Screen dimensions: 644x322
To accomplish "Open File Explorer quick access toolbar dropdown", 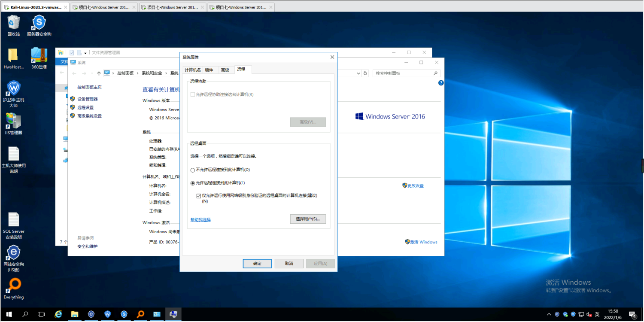I will click(85, 52).
